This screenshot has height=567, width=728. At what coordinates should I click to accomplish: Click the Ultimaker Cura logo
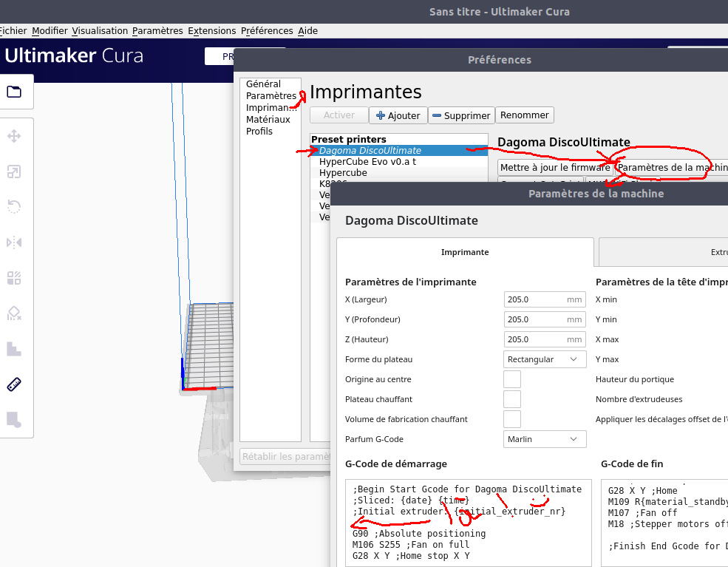click(x=74, y=55)
